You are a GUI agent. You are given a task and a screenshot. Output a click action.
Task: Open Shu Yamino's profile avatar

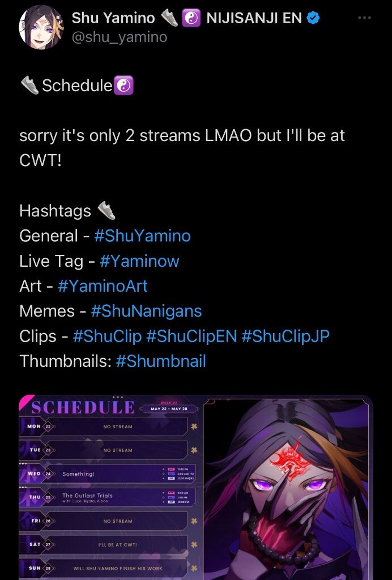pyautogui.click(x=41, y=27)
